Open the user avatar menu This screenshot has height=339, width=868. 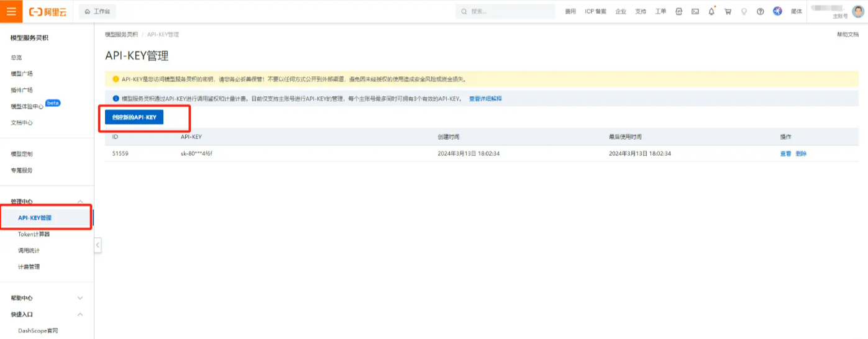pyautogui.click(x=858, y=11)
